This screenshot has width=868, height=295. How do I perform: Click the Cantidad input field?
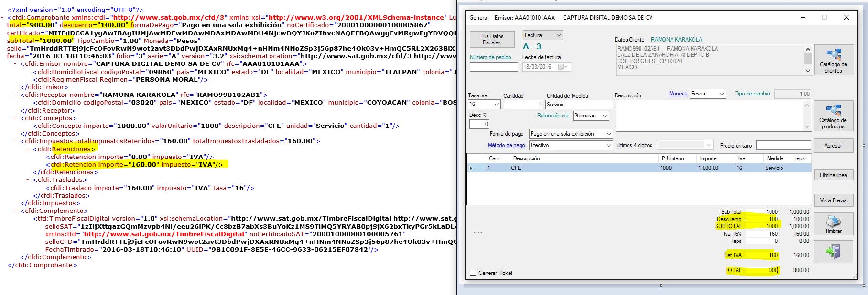[x=523, y=104]
